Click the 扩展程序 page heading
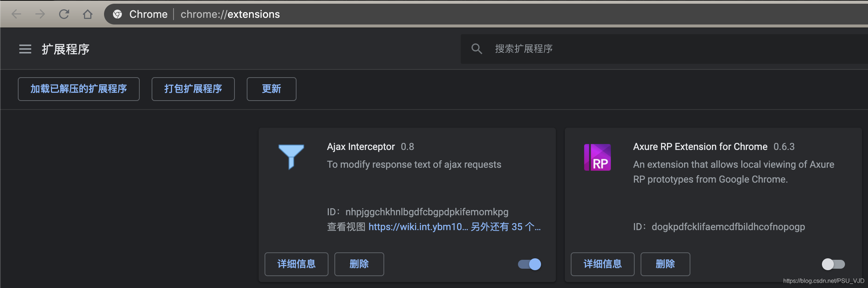The height and width of the screenshot is (288, 868). (66, 49)
